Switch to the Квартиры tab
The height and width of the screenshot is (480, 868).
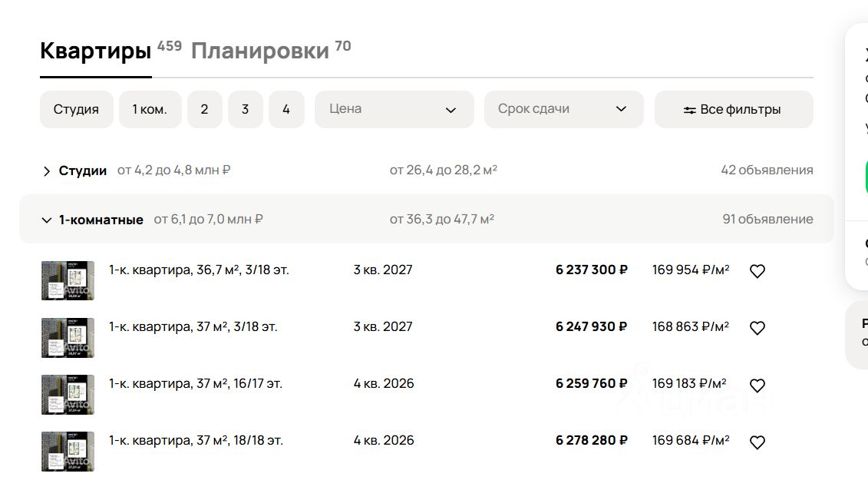pyautogui.click(x=95, y=51)
